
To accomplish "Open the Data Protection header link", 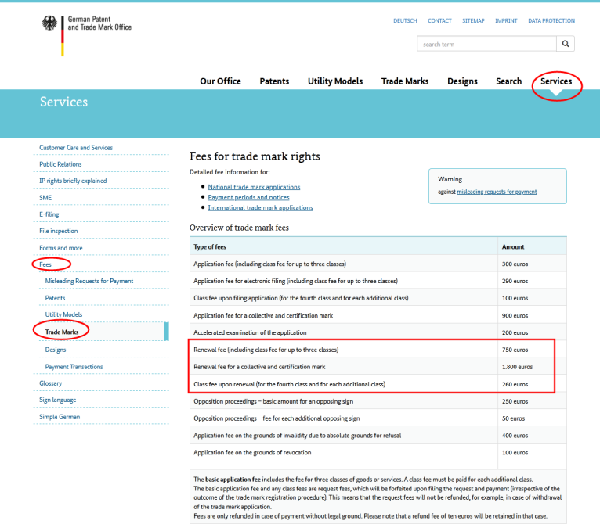I will 552,19.
